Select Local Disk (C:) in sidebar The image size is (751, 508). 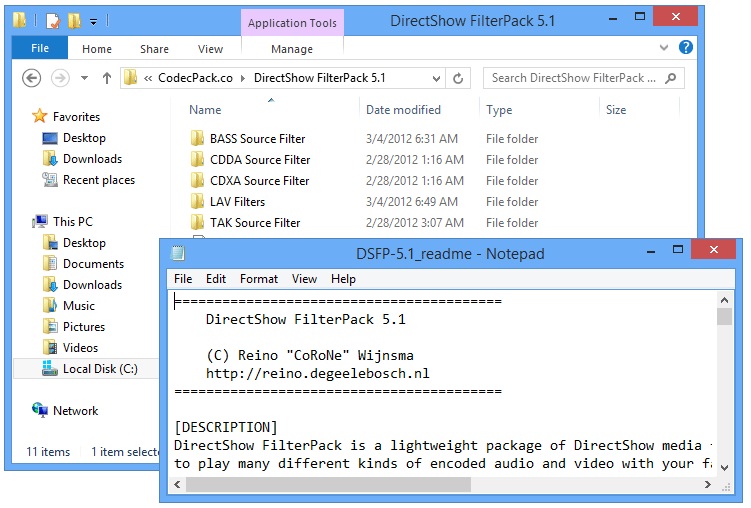(x=100, y=369)
